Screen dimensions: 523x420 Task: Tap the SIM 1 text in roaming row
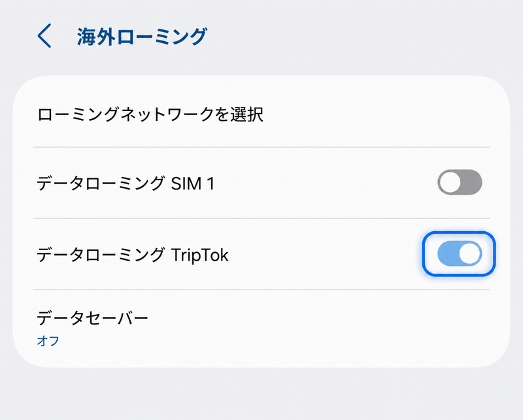coord(192,184)
